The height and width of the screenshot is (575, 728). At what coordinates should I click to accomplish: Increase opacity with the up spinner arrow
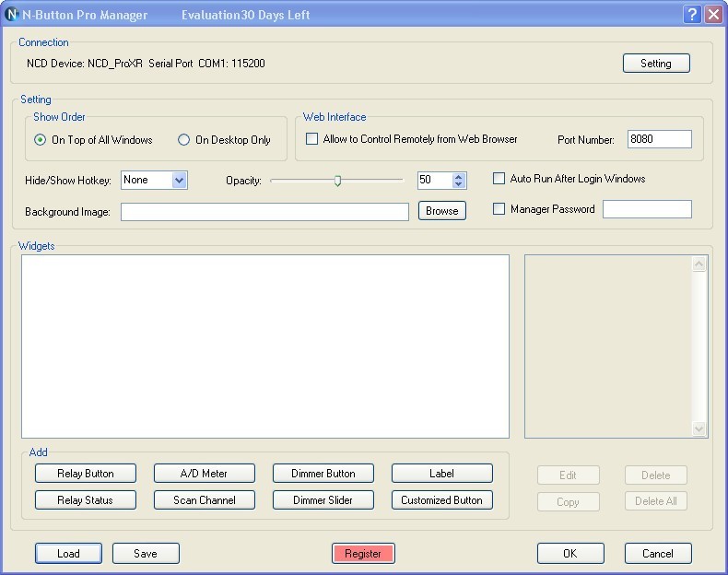(459, 177)
